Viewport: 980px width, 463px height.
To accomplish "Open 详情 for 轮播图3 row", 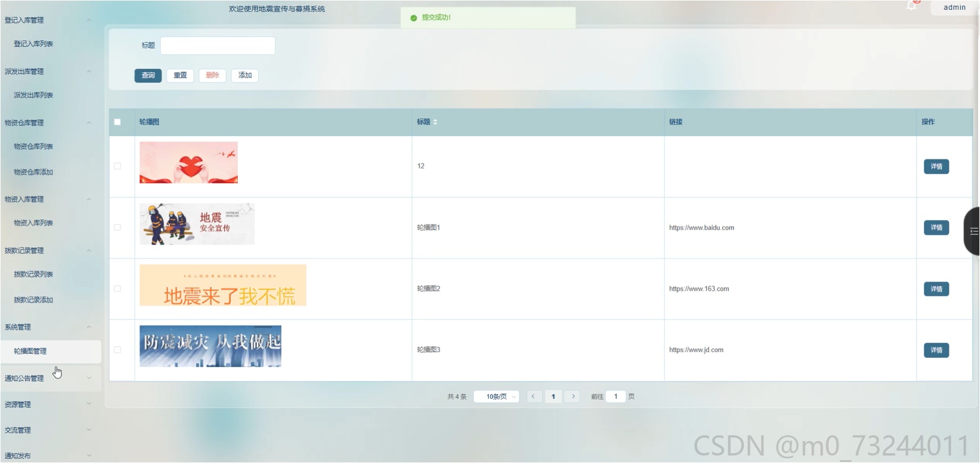I will [936, 350].
